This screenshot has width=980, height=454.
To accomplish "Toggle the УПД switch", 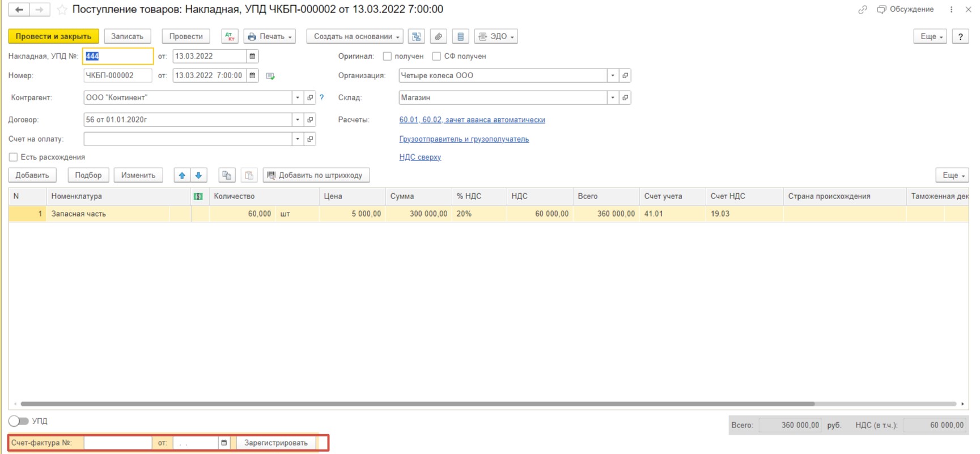I will (x=18, y=421).
